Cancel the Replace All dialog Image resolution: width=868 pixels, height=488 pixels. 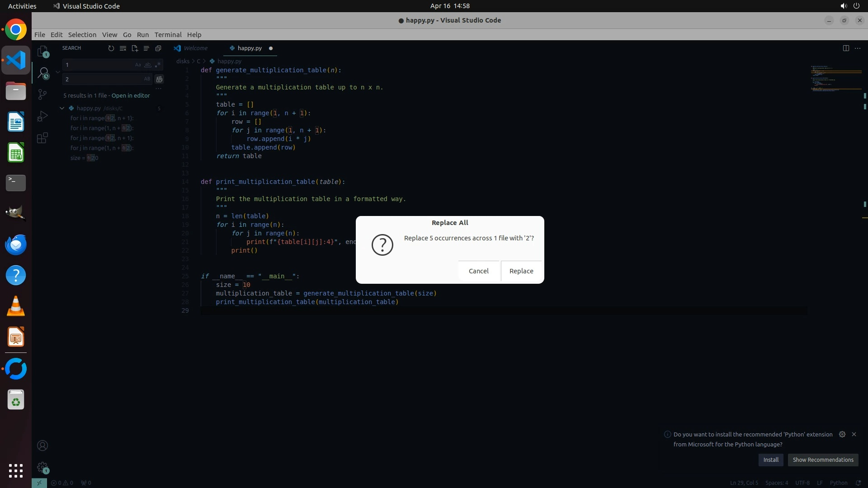click(478, 271)
